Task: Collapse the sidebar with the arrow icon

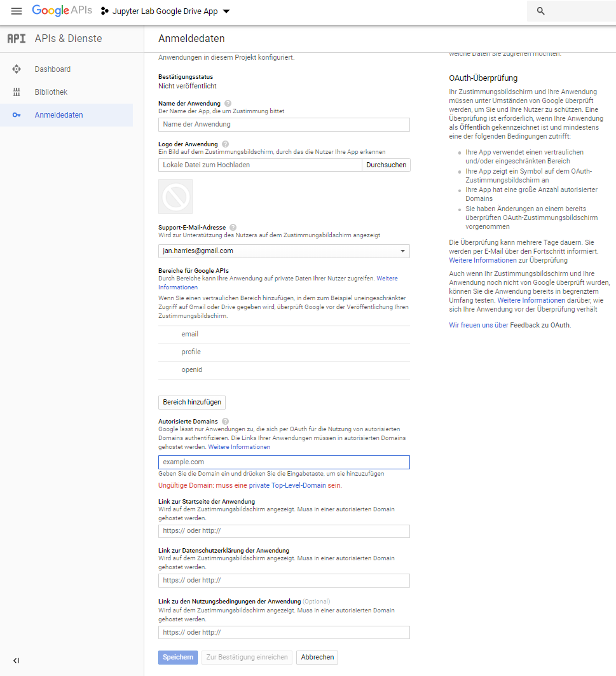Action: pos(16,661)
